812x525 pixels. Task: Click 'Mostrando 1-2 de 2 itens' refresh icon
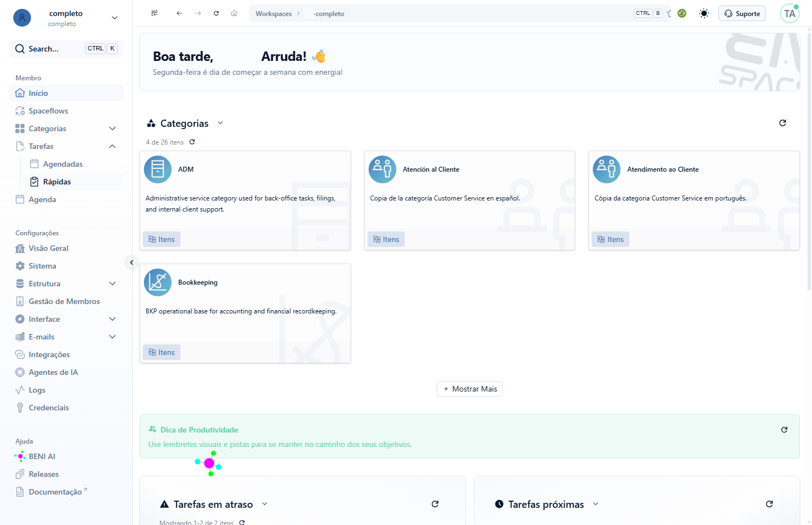click(242, 523)
